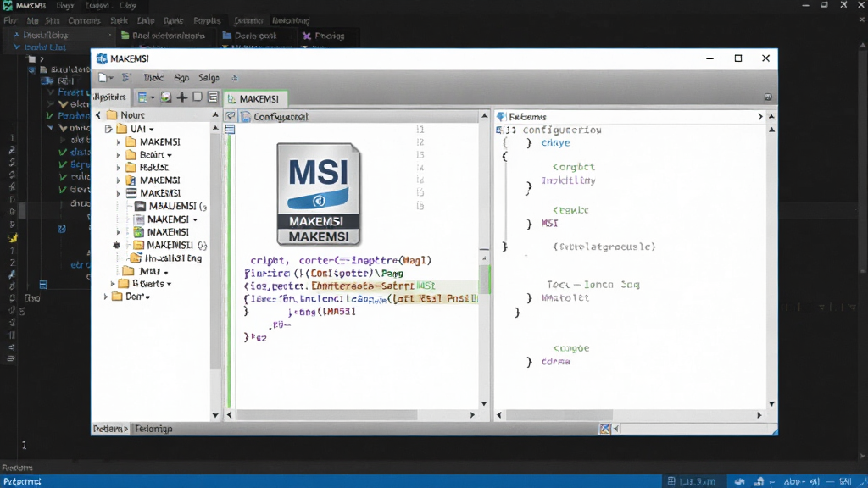Click the large MSI MAKEMSI logo image
The height and width of the screenshot is (488, 868).
point(319,194)
